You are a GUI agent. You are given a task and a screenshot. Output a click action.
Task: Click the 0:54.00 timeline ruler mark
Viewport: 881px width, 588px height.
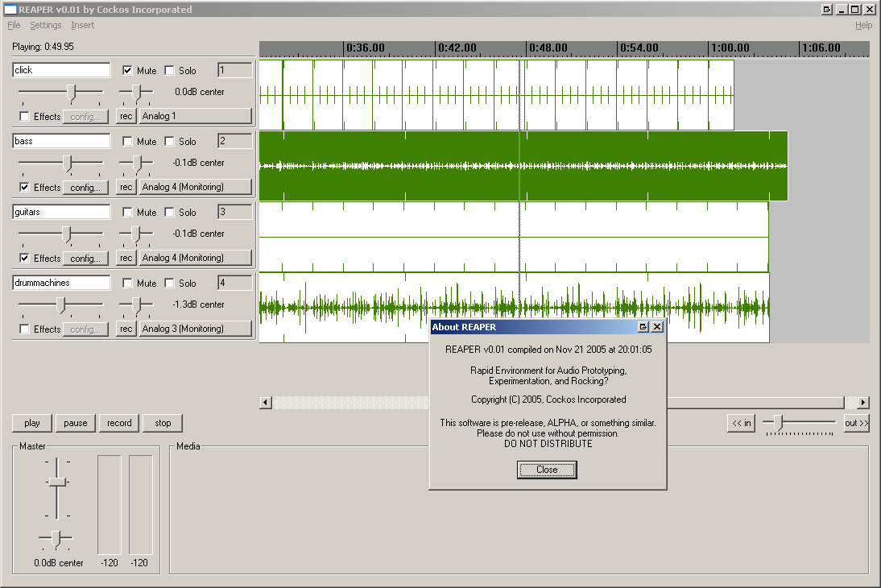point(639,48)
